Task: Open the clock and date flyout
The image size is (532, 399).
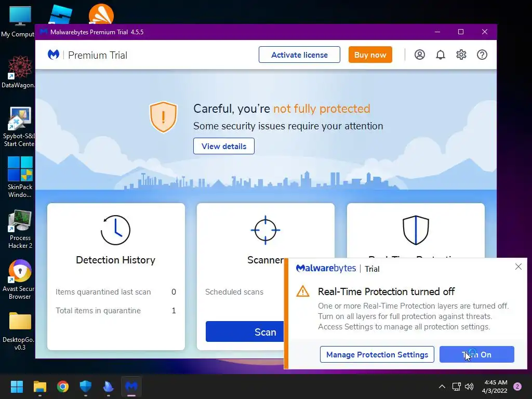Action: (495, 387)
